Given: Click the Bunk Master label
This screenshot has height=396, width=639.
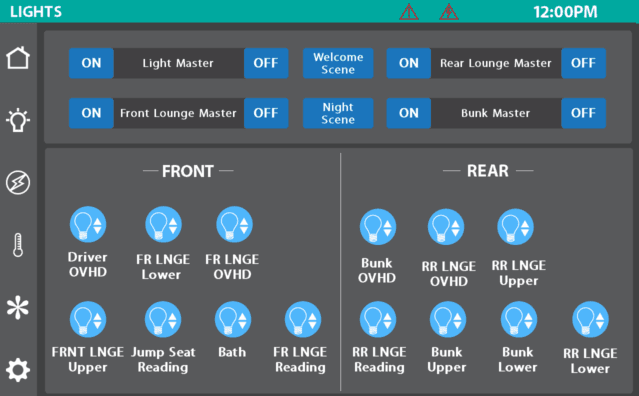Looking at the screenshot, I should click(496, 113).
